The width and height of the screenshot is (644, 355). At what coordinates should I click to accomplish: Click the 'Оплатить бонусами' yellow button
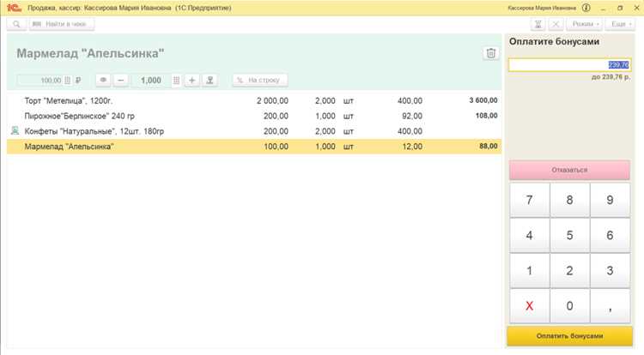point(569,336)
